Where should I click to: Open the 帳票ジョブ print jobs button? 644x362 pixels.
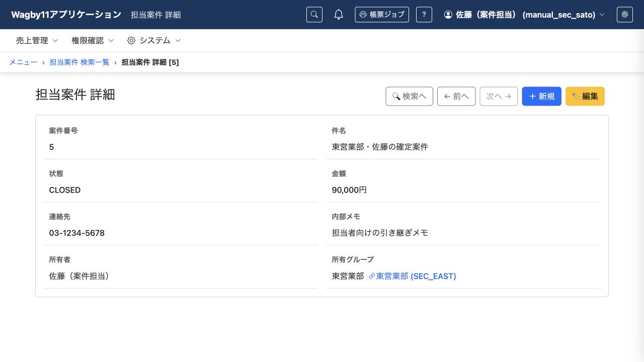coord(382,15)
